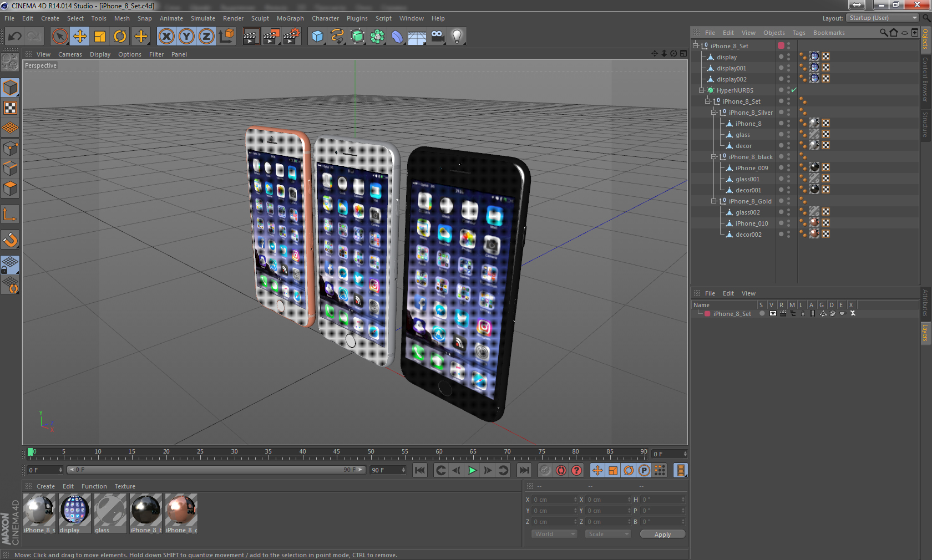Image resolution: width=932 pixels, height=560 pixels.
Task: Toggle Z axis lock
Action: tap(206, 37)
